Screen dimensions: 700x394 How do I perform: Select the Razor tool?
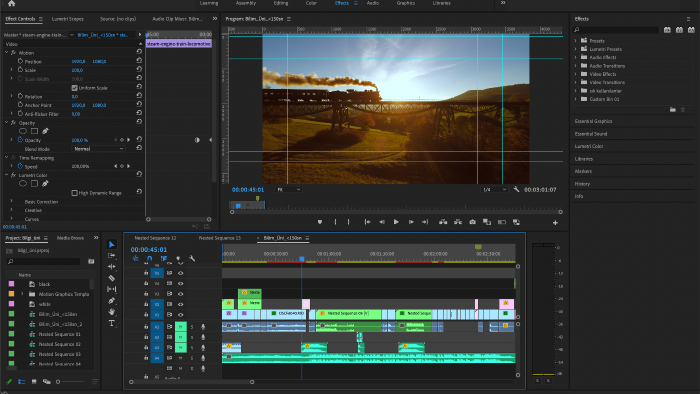click(112, 278)
